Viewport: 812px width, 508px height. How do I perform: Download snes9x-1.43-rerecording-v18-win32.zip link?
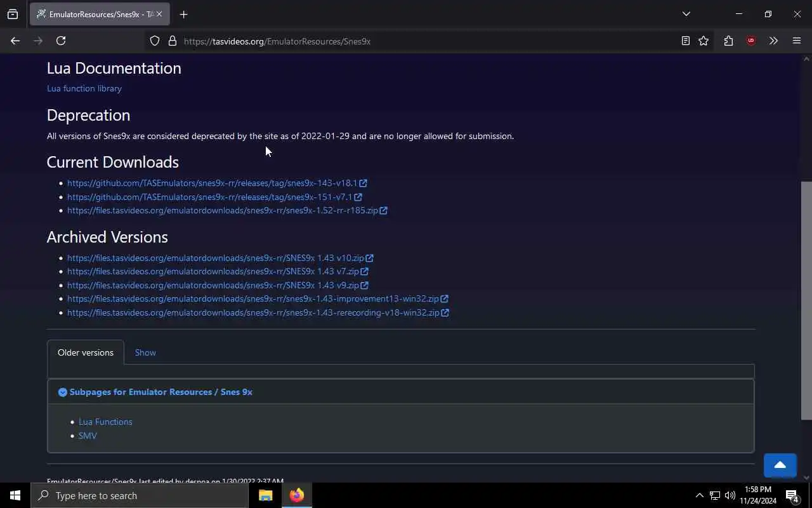(x=253, y=312)
